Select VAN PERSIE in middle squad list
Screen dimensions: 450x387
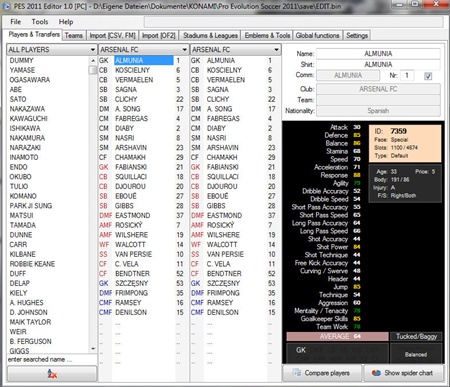(133, 254)
